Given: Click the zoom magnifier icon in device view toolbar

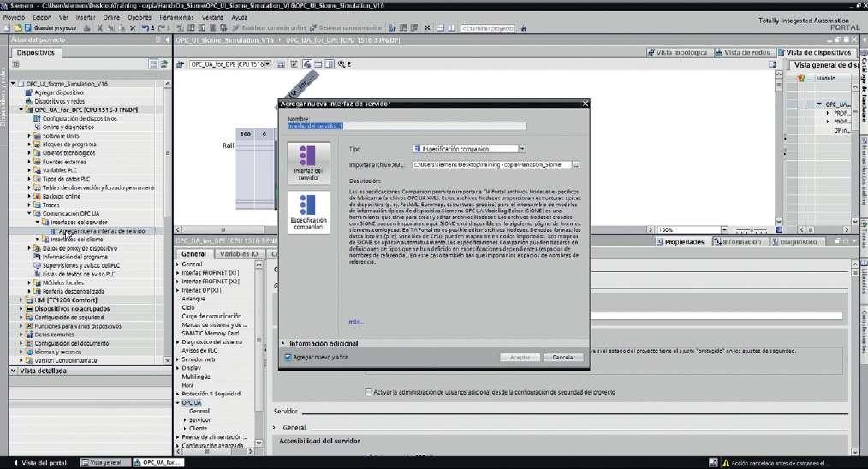Looking at the screenshot, I should [342, 64].
